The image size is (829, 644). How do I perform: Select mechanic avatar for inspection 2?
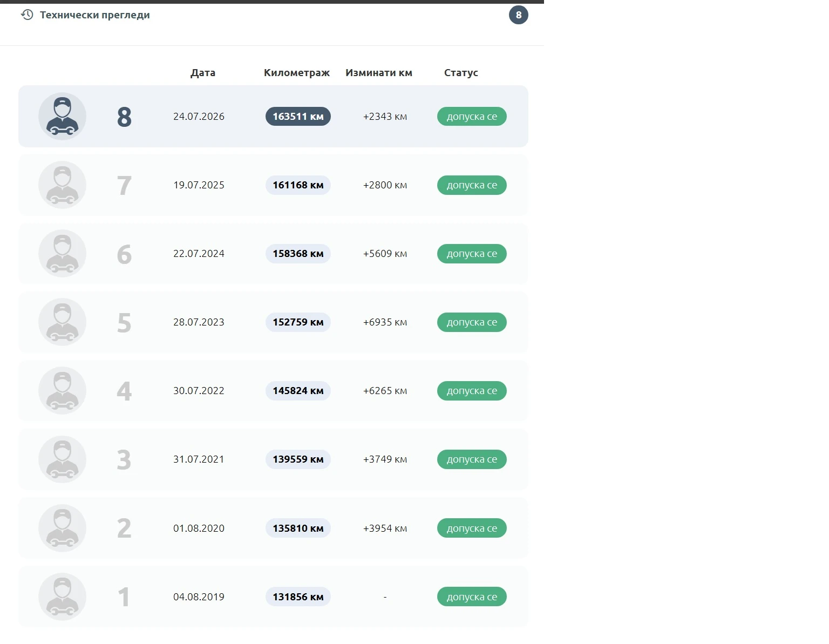(62, 528)
